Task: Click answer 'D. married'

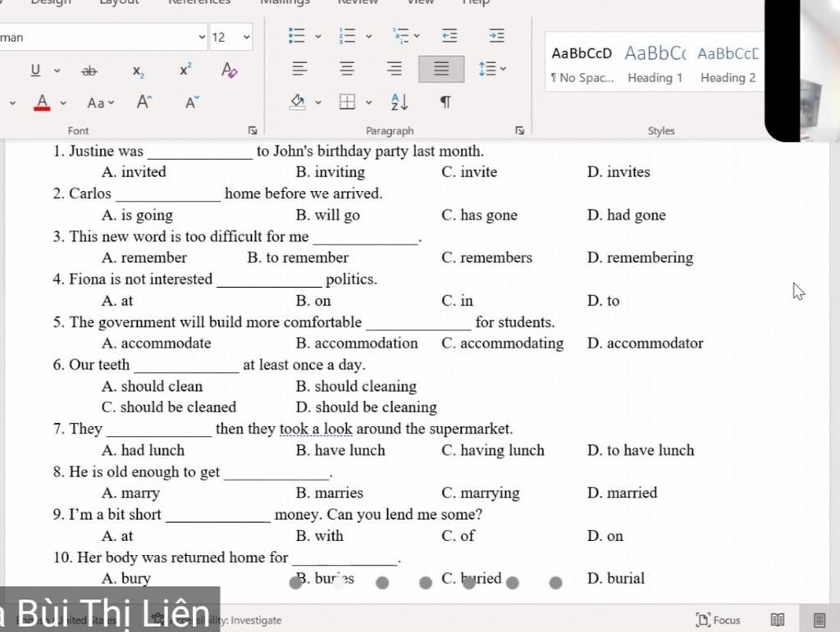Action: [622, 493]
